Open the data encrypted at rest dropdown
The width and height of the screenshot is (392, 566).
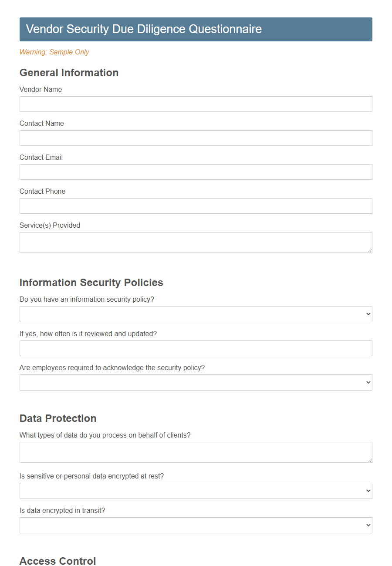(x=196, y=491)
